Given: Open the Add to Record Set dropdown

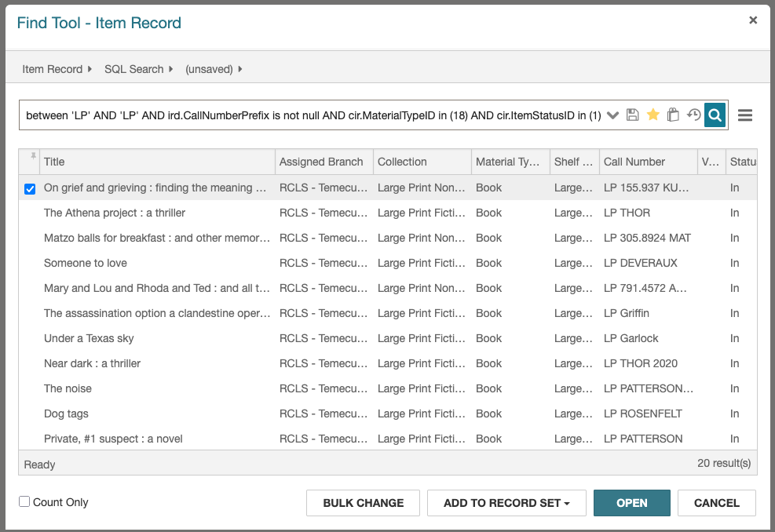Looking at the screenshot, I should point(506,503).
